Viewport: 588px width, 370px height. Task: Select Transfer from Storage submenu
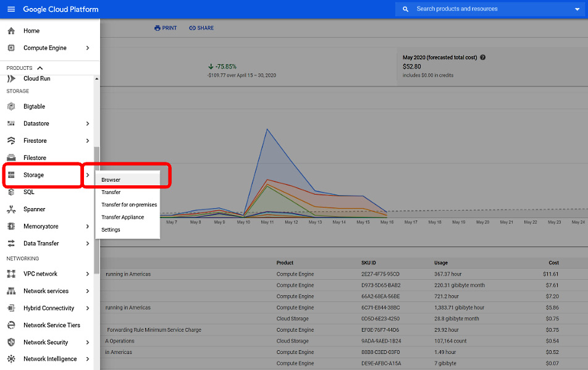[x=128, y=192]
